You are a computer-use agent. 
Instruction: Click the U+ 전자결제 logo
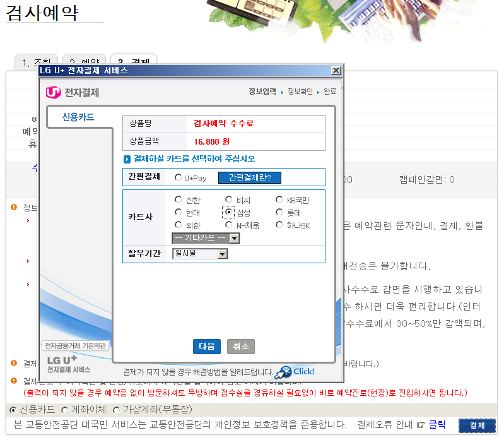pos(73,93)
